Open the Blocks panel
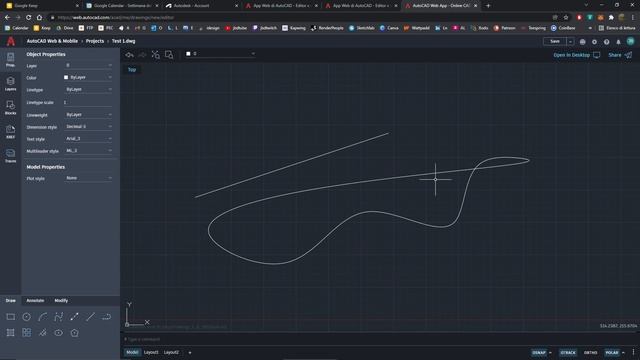 [11, 108]
